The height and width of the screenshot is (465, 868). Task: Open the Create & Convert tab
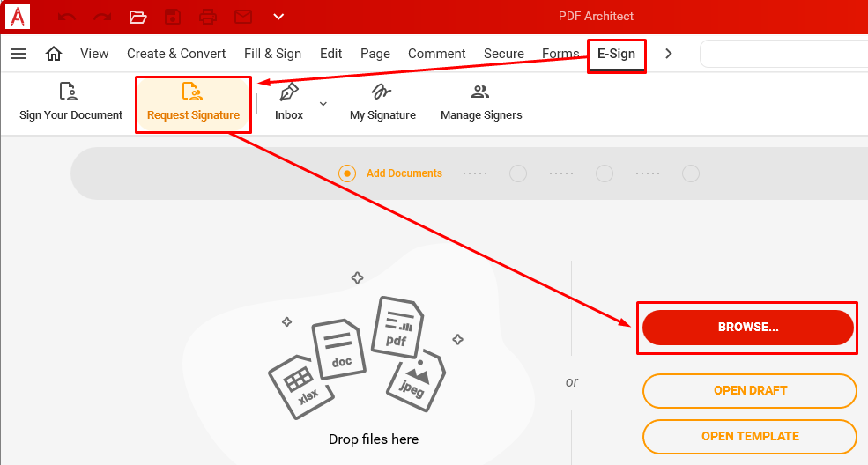(176, 54)
